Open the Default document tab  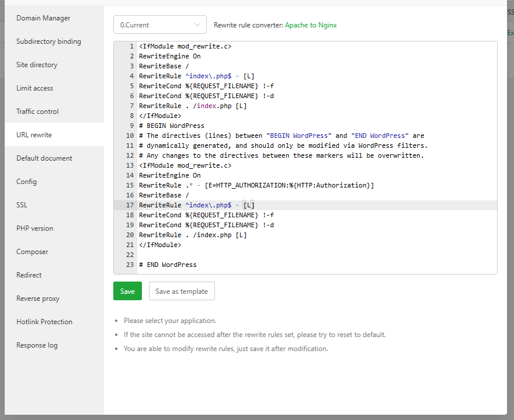[x=44, y=158]
